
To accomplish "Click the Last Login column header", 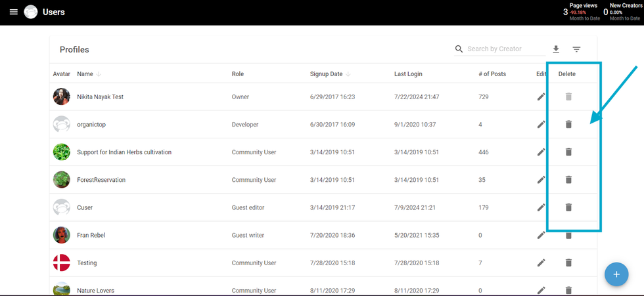I will point(409,74).
